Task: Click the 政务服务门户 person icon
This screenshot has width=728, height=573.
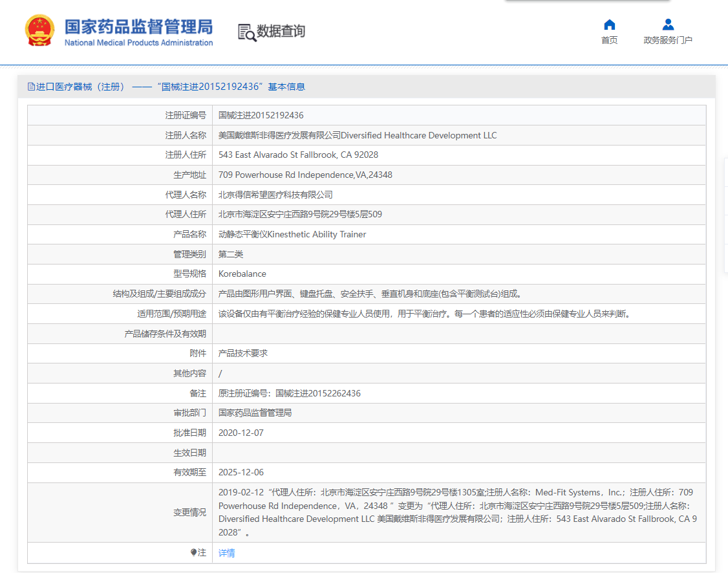Action: click(667, 24)
